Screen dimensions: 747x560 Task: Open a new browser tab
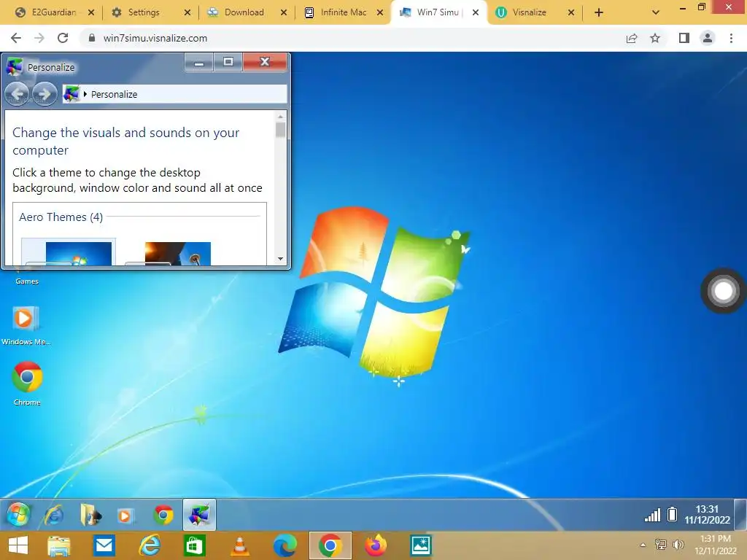click(x=599, y=13)
